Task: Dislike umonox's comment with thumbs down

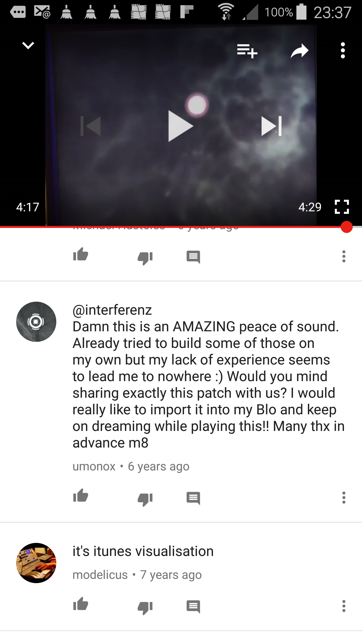Action: tap(145, 499)
